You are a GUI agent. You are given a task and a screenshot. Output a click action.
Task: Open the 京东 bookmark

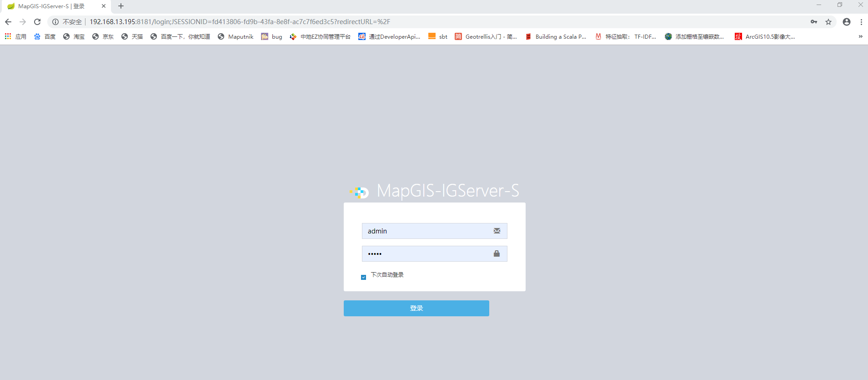pos(103,36)
